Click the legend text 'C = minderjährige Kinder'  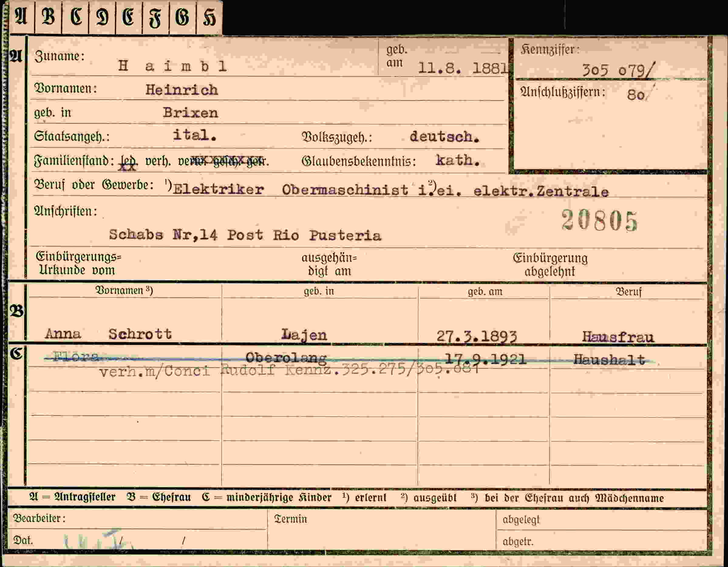267,497
